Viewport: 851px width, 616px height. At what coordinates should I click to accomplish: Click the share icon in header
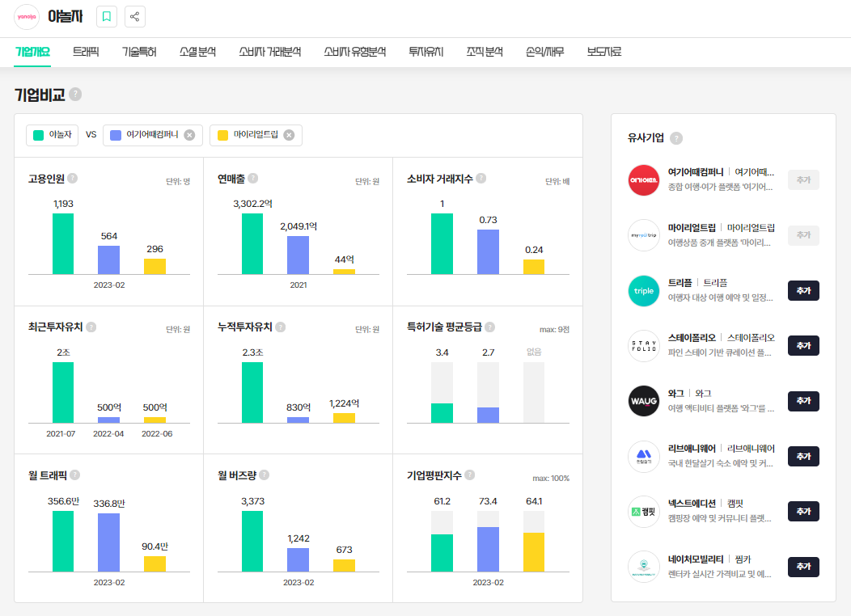coord(134,16)
